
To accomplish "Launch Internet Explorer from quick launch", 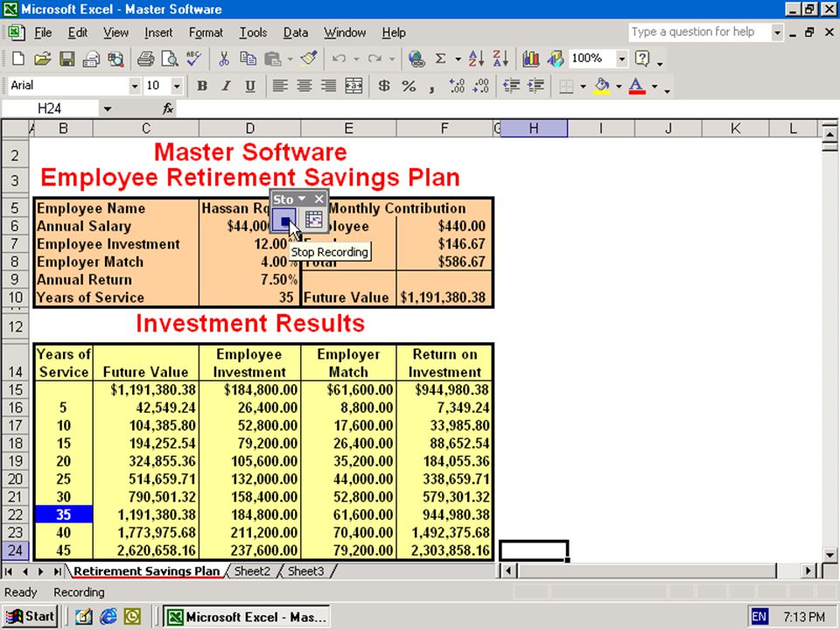I will (x=108, y=617).
